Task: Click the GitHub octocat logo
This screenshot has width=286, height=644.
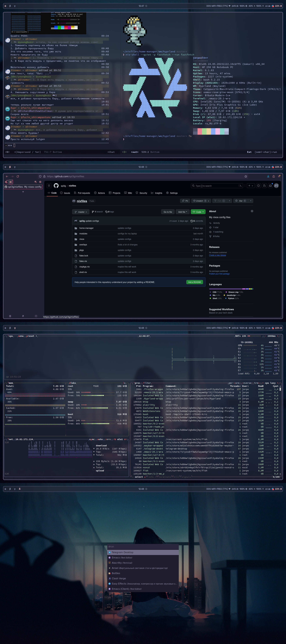Action: [56, 186]
